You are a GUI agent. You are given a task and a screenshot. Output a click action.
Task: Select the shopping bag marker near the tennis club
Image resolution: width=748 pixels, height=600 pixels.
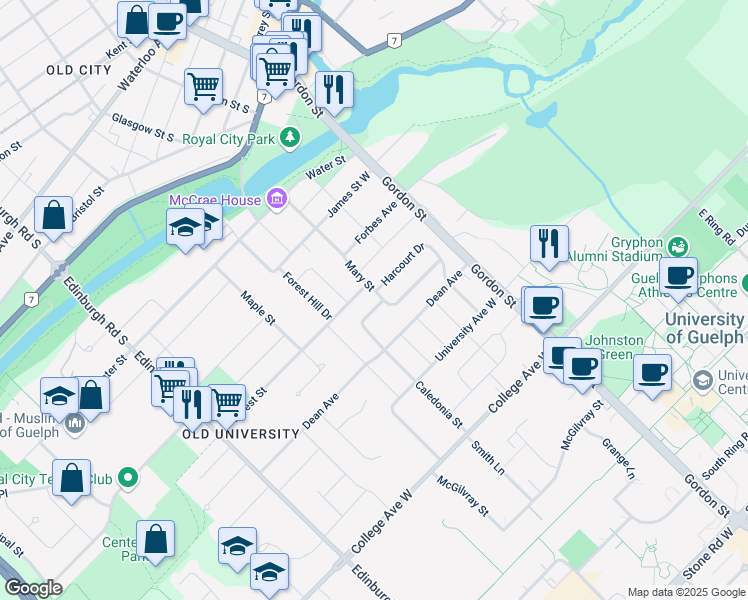point(72,479)
